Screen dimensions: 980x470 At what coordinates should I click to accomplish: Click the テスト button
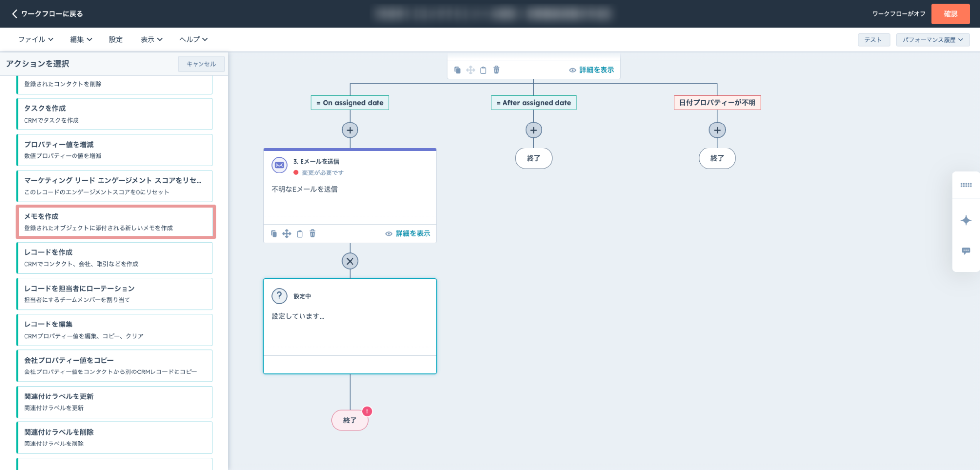click(874, 40)
